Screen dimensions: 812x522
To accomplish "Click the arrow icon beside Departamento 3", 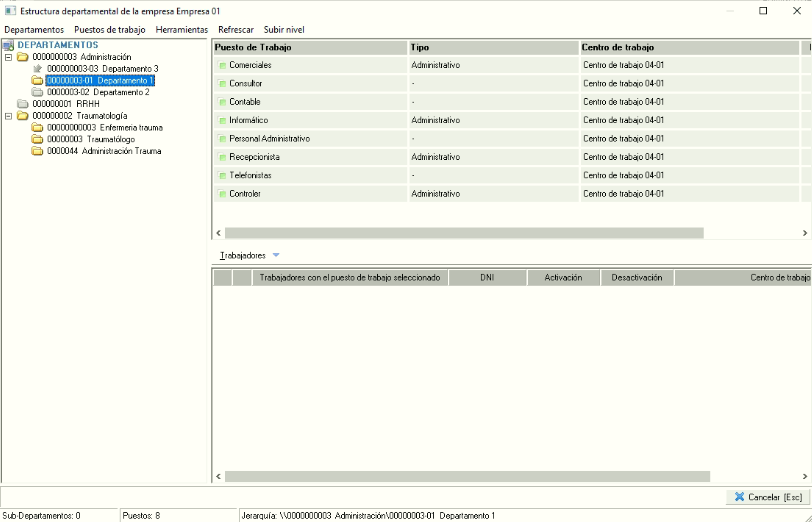I will click(x=37, y=69).
